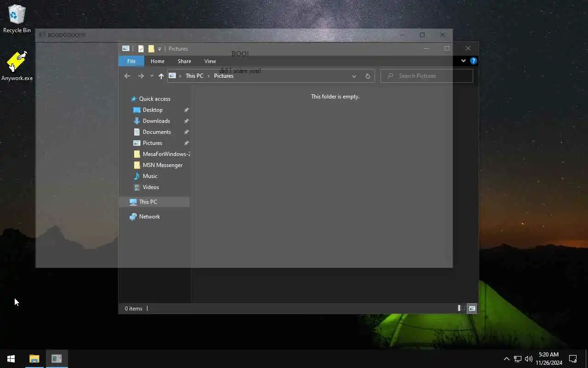Select Network in navigation pane

149,217
